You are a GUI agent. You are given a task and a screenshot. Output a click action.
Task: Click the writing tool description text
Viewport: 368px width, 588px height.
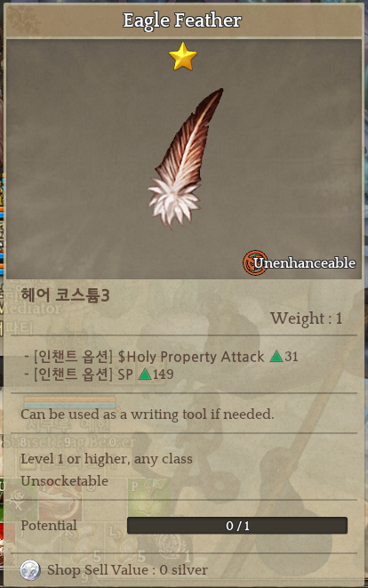point(148,414)
